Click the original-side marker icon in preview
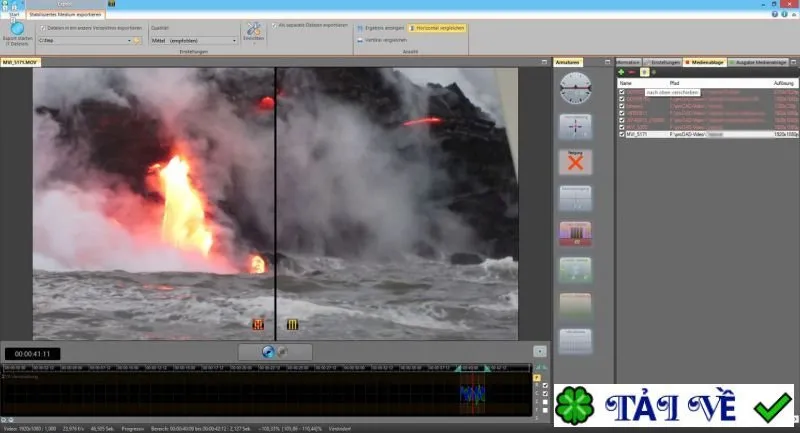Image resolution: width=800 pixels, height=433 pixels. click(x=258, y=324)
